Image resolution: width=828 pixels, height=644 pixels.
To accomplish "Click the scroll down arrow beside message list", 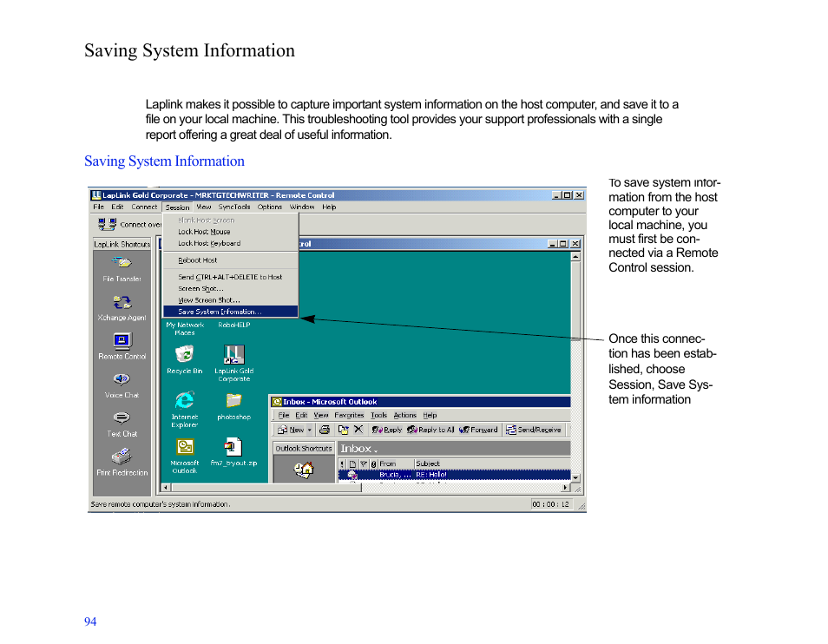I will (575, 477).
